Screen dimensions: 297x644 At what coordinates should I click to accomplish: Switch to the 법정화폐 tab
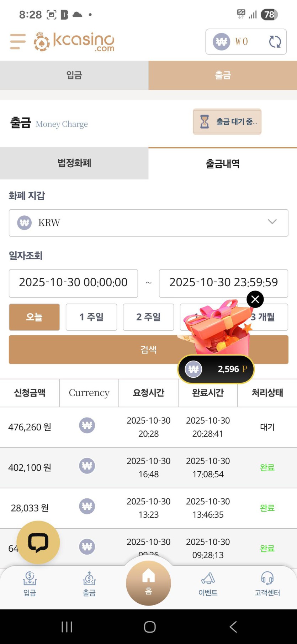tap(74, 163)
